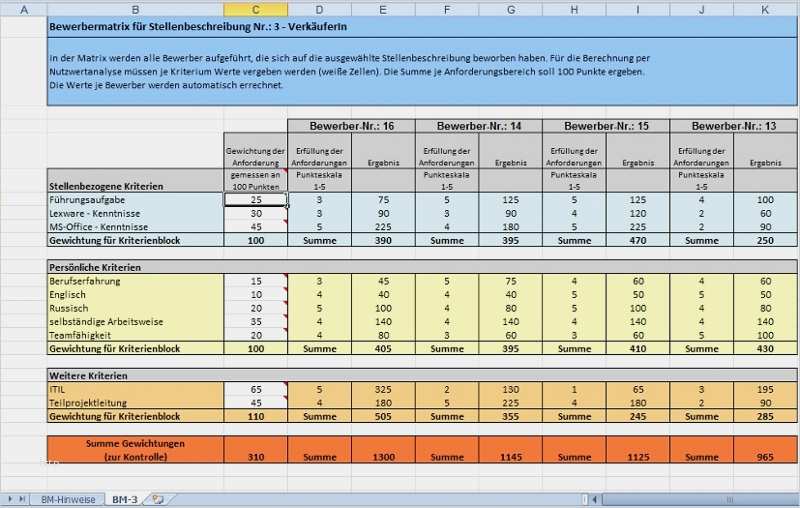This screenshot has height=508, width=800.
Task: Click the insert new worksheet icon
Action: (x=156, y=498)
